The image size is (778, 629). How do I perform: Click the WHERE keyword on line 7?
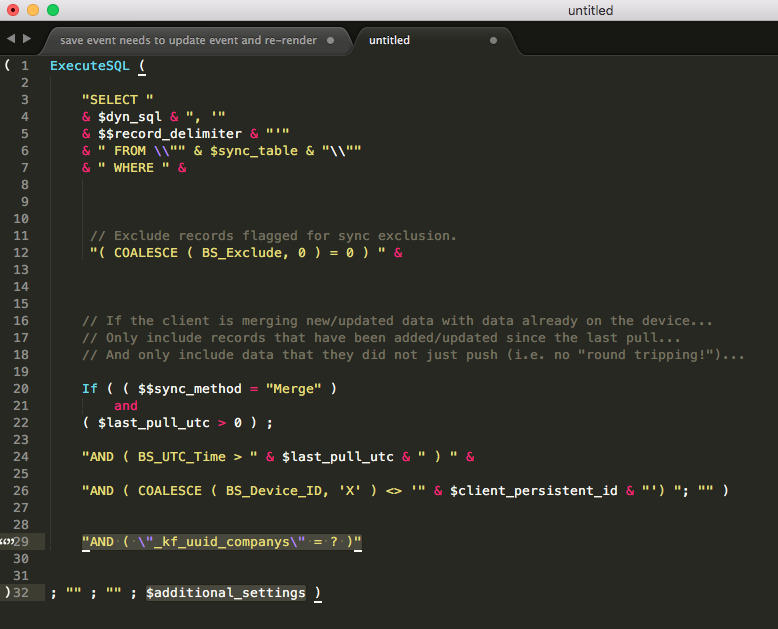point(134,168)
